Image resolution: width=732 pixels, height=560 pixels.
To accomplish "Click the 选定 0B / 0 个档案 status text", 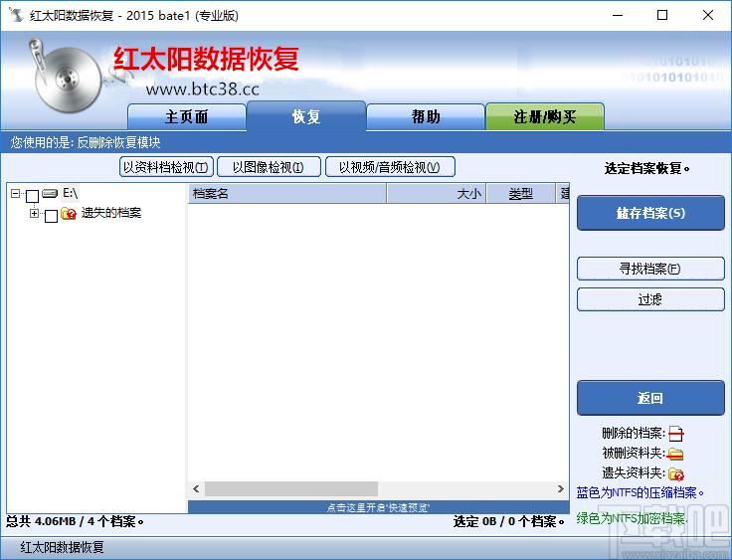I will [x=509, y=521].
